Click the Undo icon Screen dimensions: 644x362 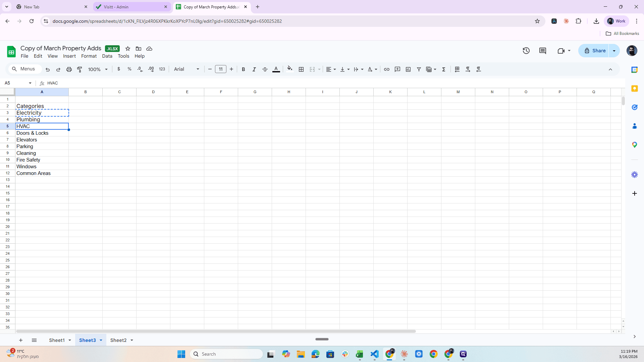[48, 69]
